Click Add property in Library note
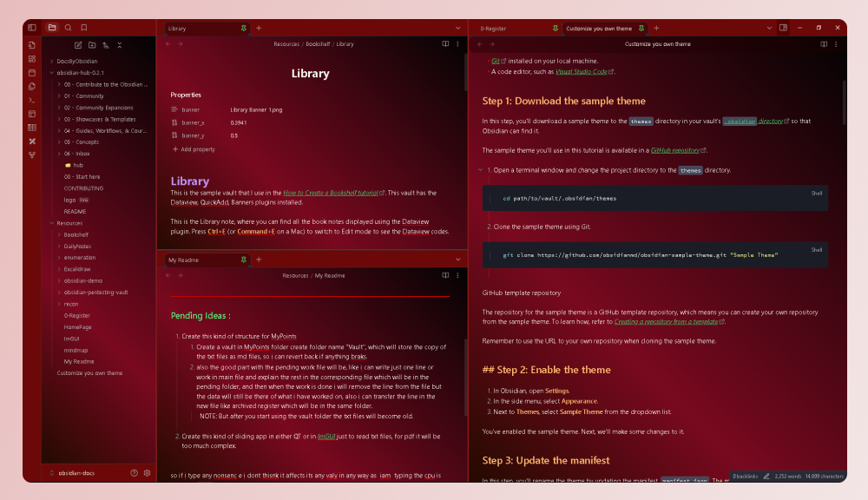The height and width of the screenshot is (500, 868). (x=194, y=149)
